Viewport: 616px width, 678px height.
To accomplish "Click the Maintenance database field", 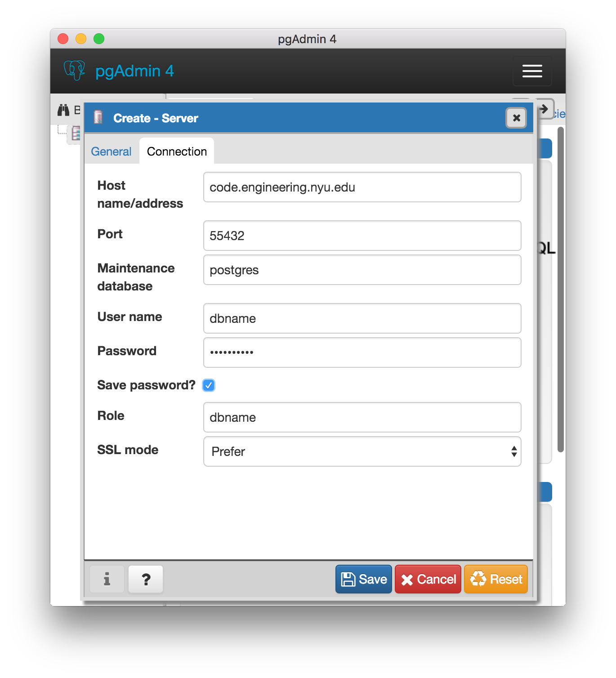I will tap(362, 270).
